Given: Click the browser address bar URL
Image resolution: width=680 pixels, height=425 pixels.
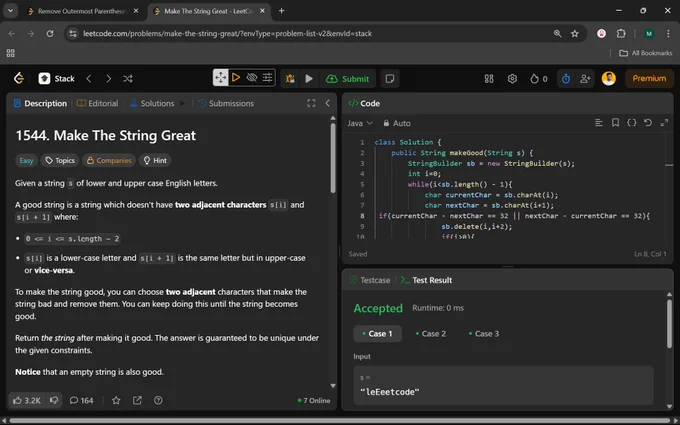Looking at the screenshot, I should click(x=227, y=33).
